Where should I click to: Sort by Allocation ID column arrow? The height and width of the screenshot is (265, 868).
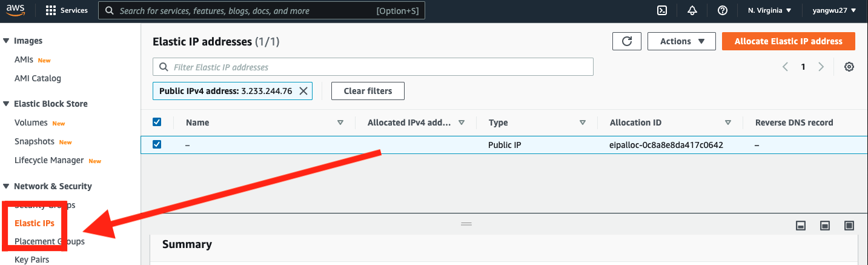(728, 122)
